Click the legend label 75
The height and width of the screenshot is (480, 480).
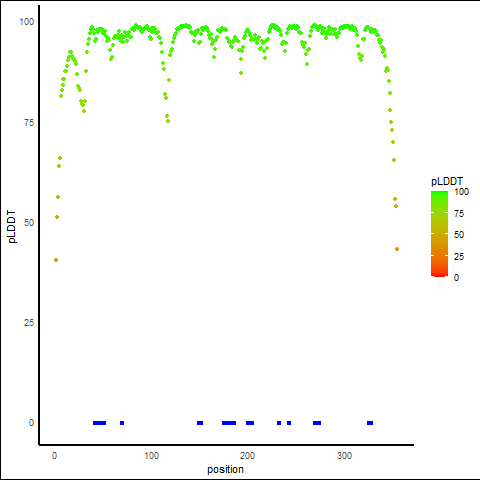[459, 214]
